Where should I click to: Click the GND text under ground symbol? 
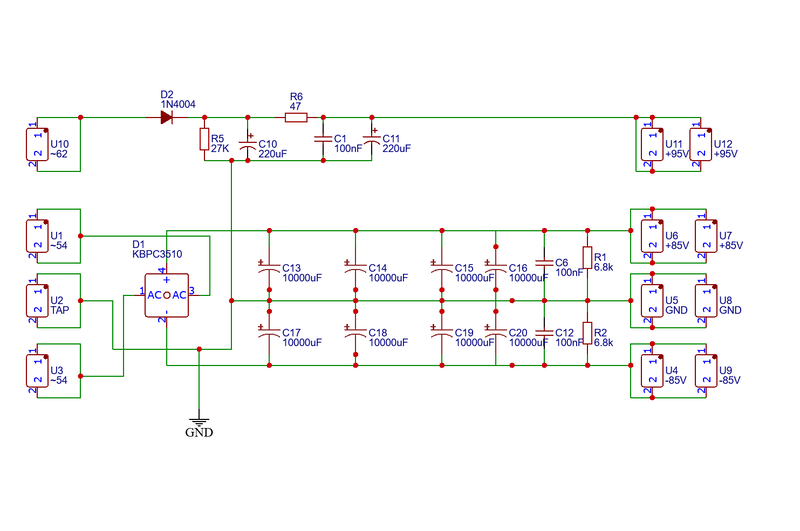199,433
